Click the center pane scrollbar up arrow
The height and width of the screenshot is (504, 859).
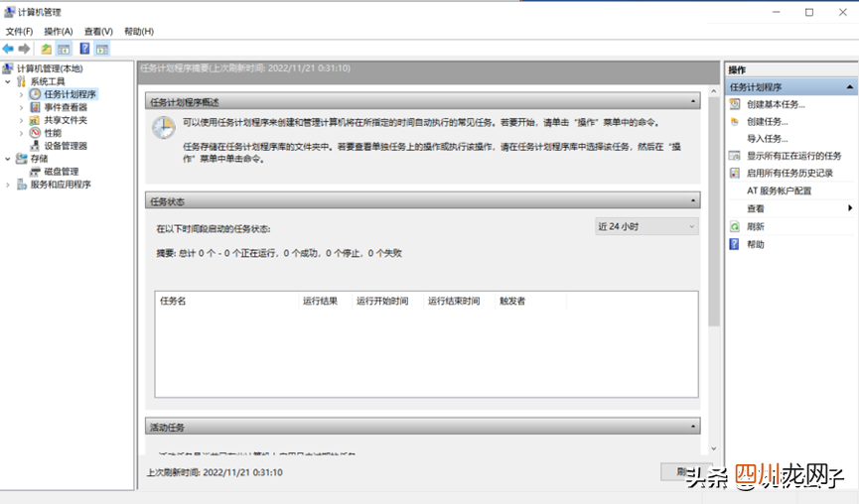pos(713,91)
